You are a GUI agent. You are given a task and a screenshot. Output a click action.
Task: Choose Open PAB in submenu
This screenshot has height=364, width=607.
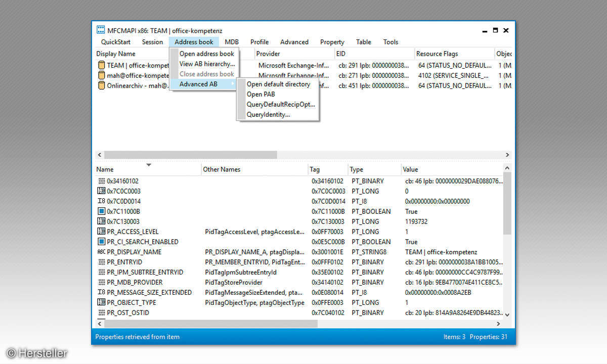point(278,94)
